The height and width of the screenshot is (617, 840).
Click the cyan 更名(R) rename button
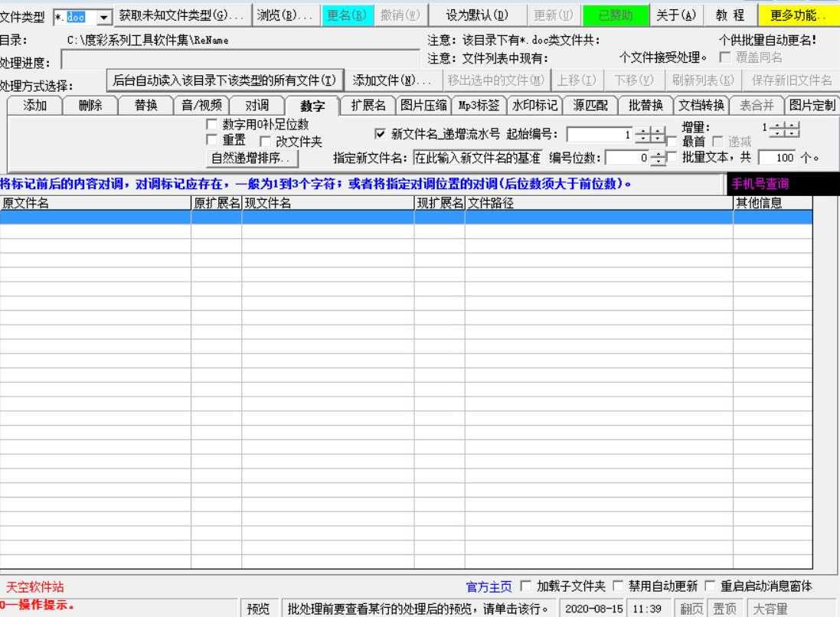click(346, 15)
